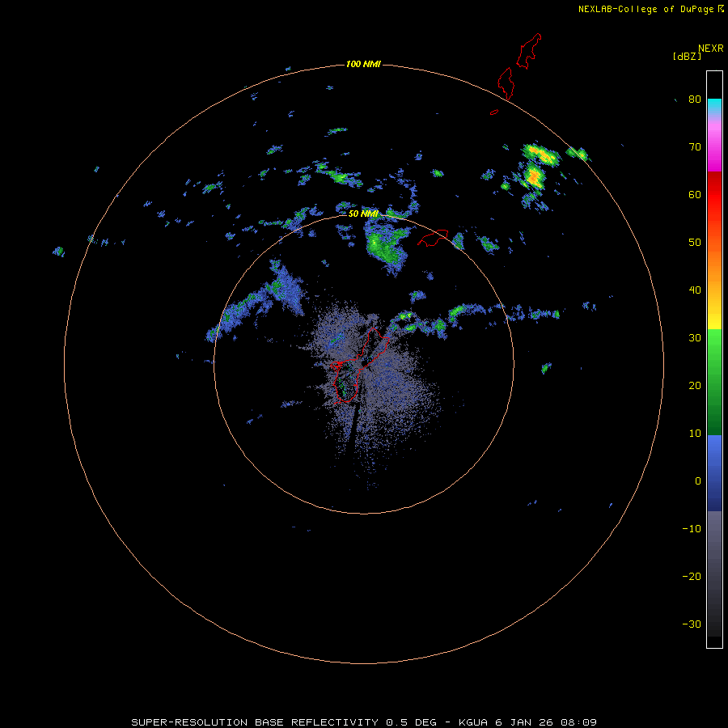Click the KGUA station identifier in caption
The width and height of the screenshot is (728, 728).
point(473,722)
